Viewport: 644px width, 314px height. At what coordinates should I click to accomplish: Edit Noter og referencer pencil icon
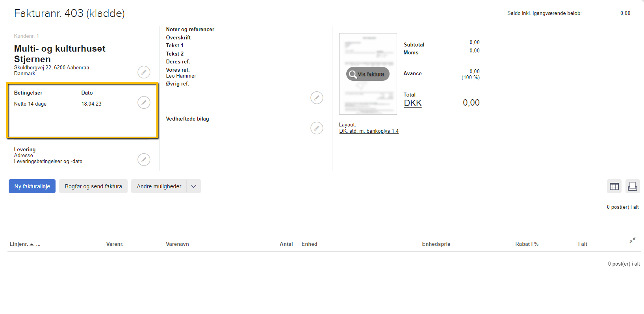317,98
